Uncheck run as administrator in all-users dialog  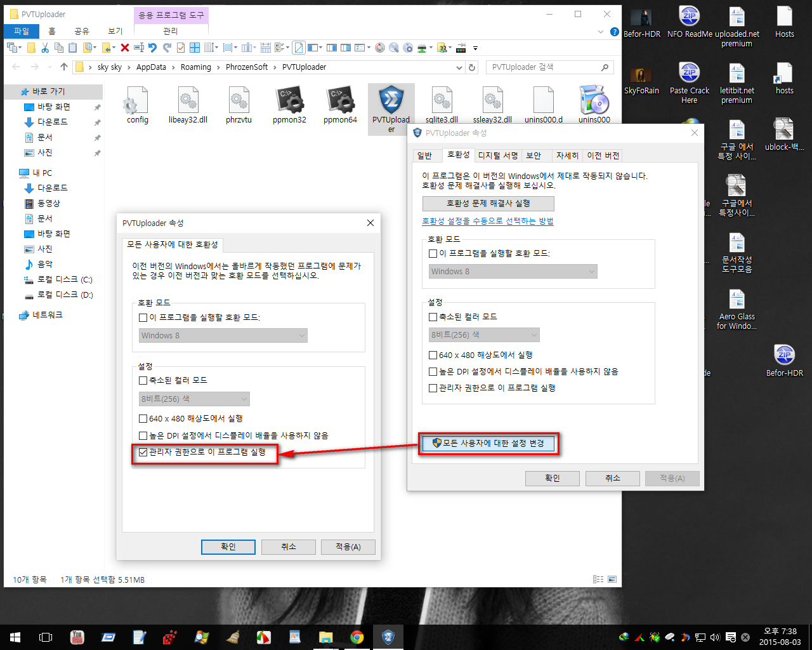point(143,453)
